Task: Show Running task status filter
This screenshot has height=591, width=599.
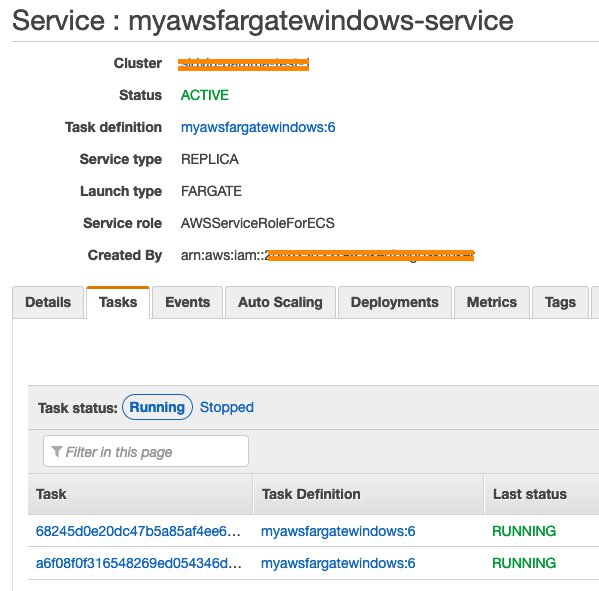Action: [x=157, y=407]
